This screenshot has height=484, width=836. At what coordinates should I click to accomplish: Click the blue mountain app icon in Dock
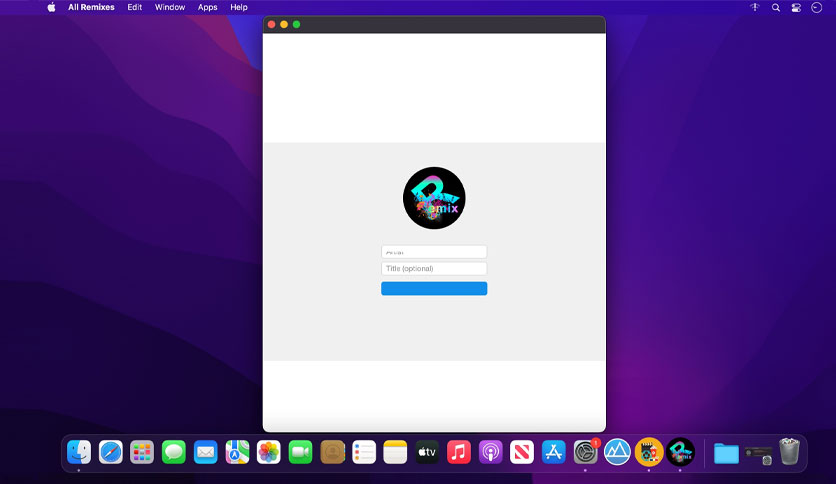pyautogui.click(x=617, y=452)
